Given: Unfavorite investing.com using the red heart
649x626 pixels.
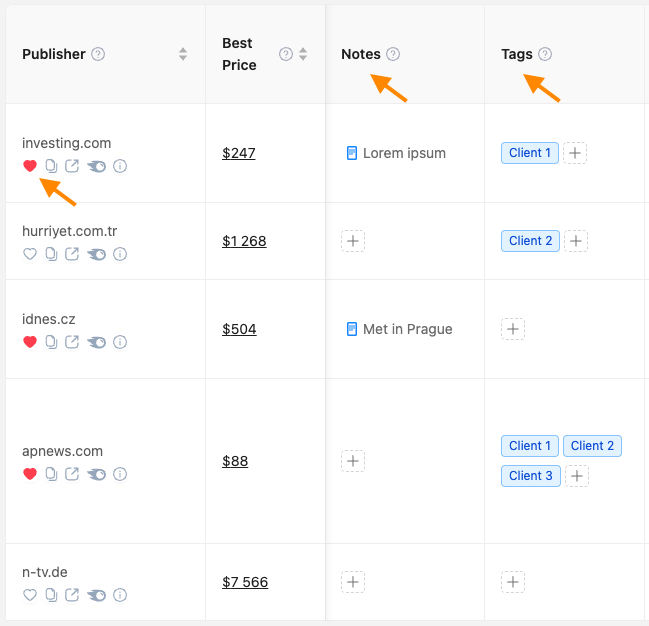Looking at the screenshot, I should [30, 166].
